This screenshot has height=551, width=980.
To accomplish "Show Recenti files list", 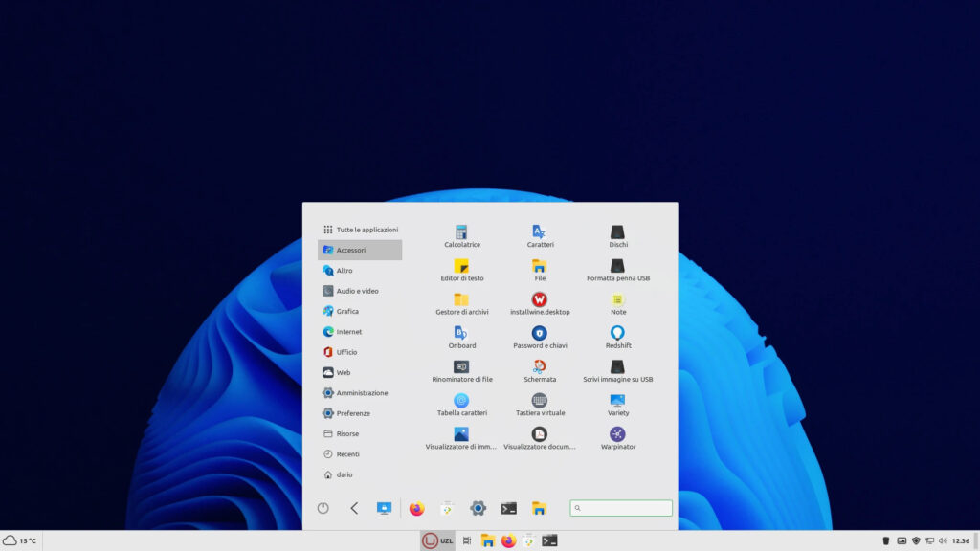I will [360, 454].
